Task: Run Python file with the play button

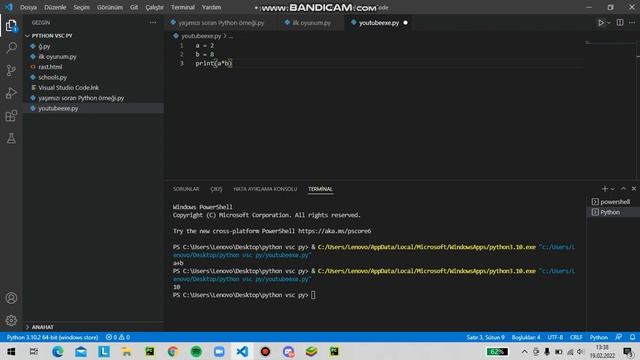Action: (x=601, y=23)
